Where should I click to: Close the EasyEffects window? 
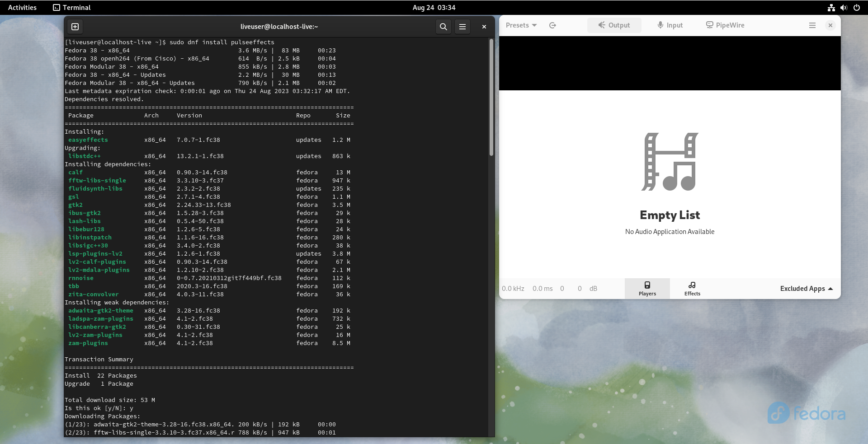[x=830, y=25]
